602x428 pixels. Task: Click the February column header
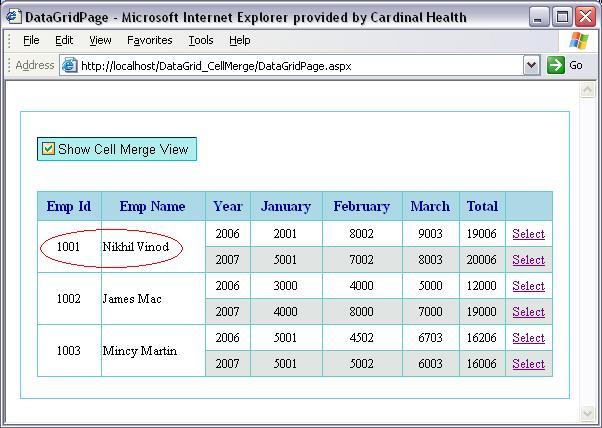pos(362,206)
